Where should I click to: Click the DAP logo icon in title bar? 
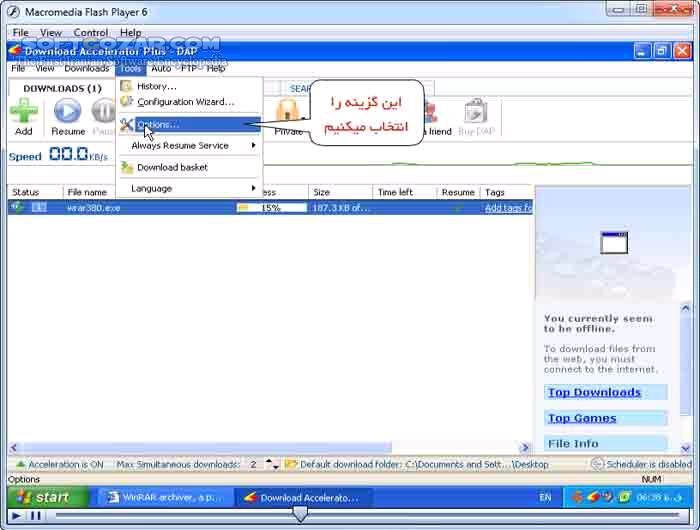(x=15, y=50)
